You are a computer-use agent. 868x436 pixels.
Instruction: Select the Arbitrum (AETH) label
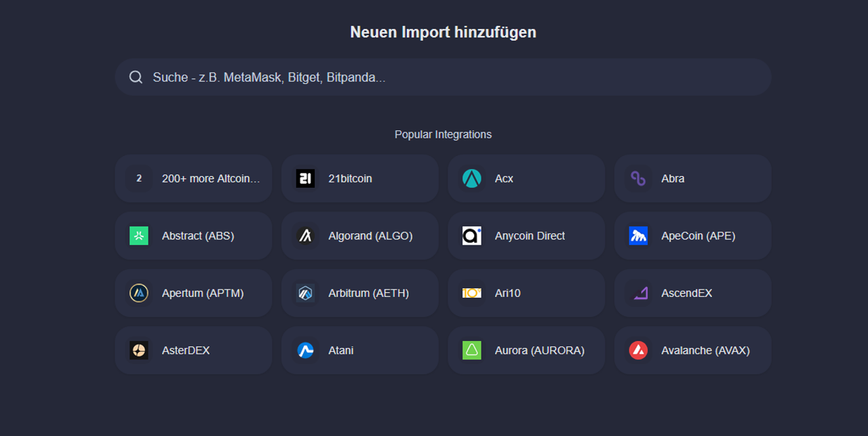368,293
